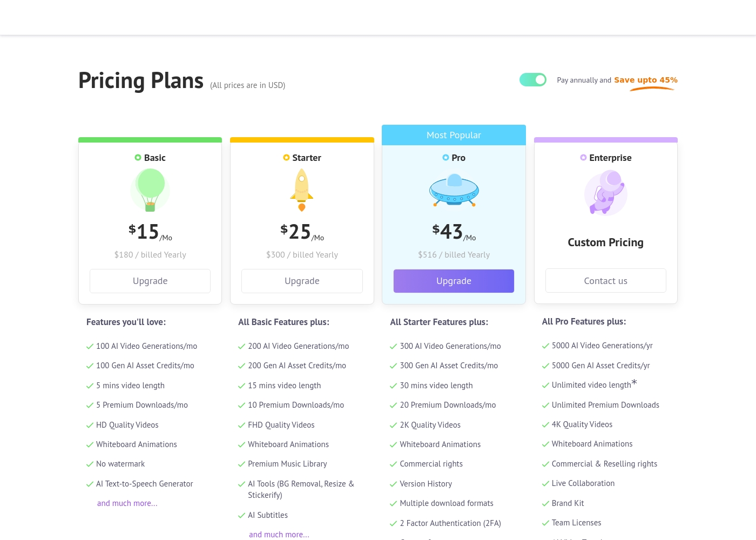Toggle the annual billing switch

(x=533, y=80)
